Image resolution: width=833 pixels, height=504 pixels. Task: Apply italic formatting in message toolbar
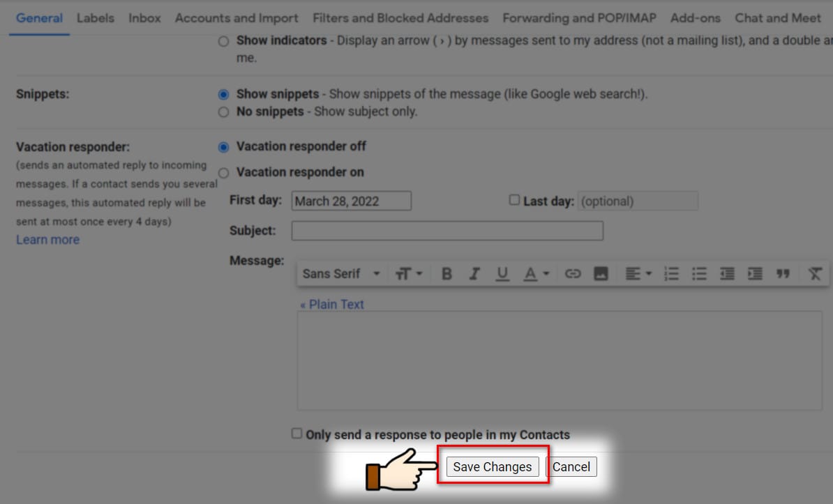tap(474, 273)
